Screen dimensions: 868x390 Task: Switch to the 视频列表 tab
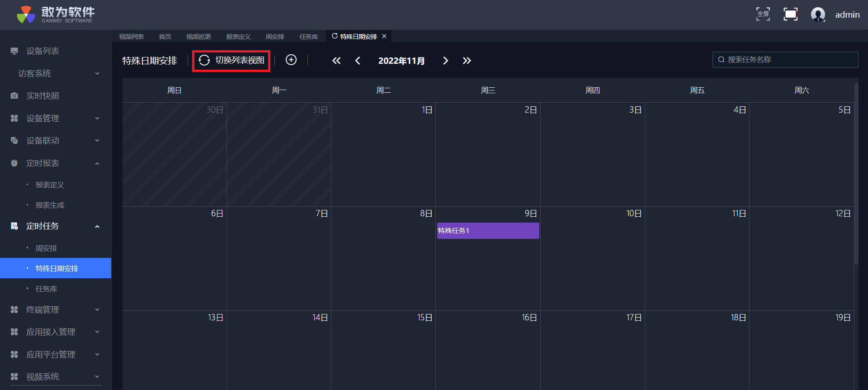131,37
